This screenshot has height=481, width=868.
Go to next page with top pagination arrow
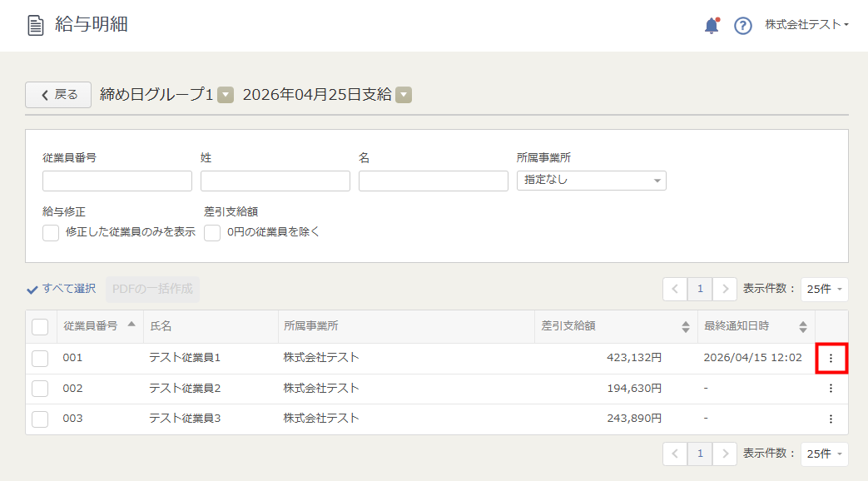[725, 290]
